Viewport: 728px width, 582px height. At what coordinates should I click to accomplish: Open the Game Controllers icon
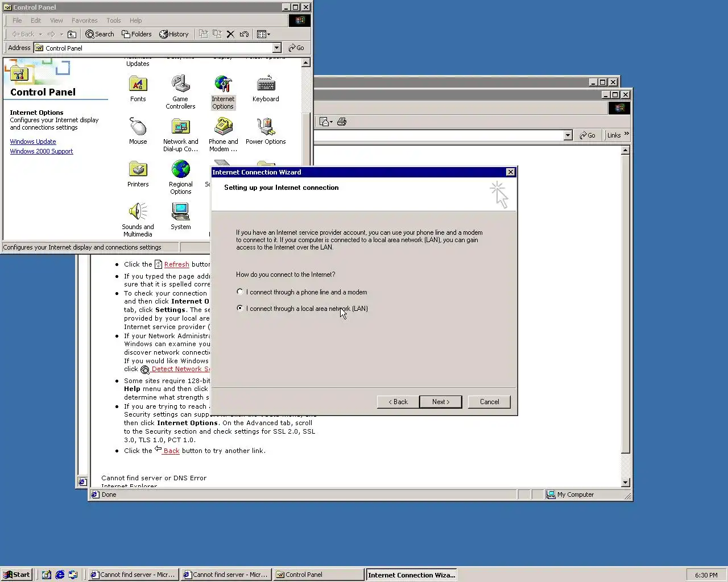[x=180, y=93]
